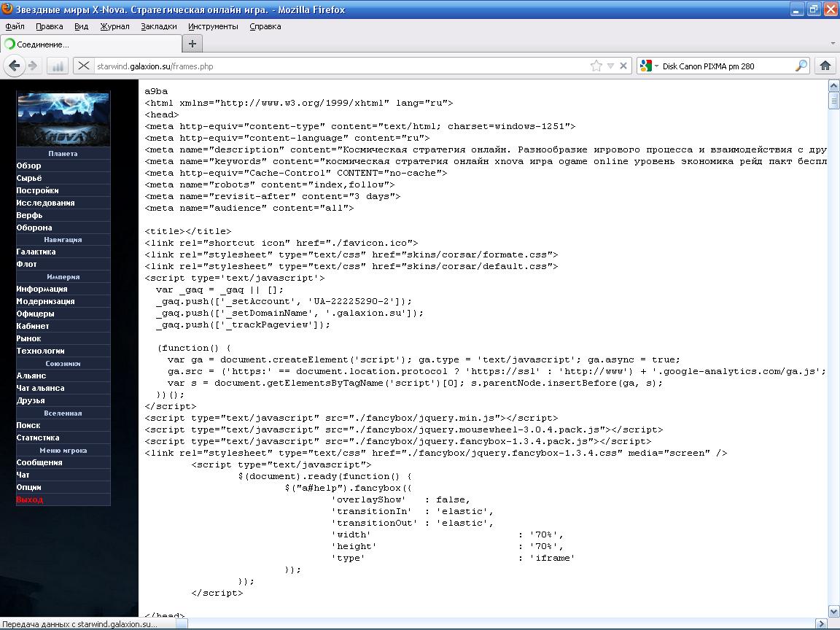Open the Информация sidebar link
This screenshot has height=630, width=840.
point(42,289)
